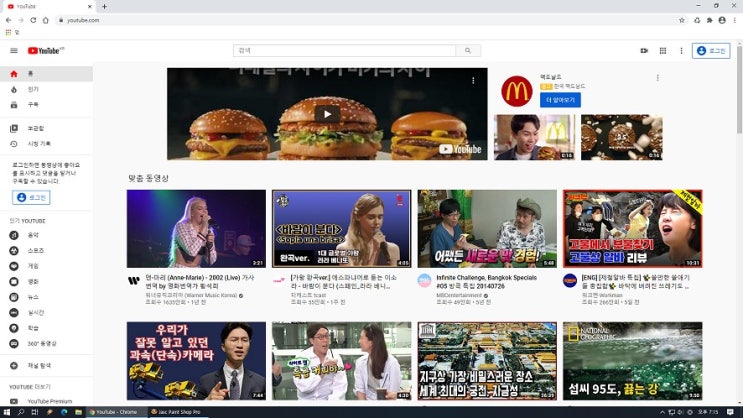Open watch History in the sidebar

click(46, 144)
